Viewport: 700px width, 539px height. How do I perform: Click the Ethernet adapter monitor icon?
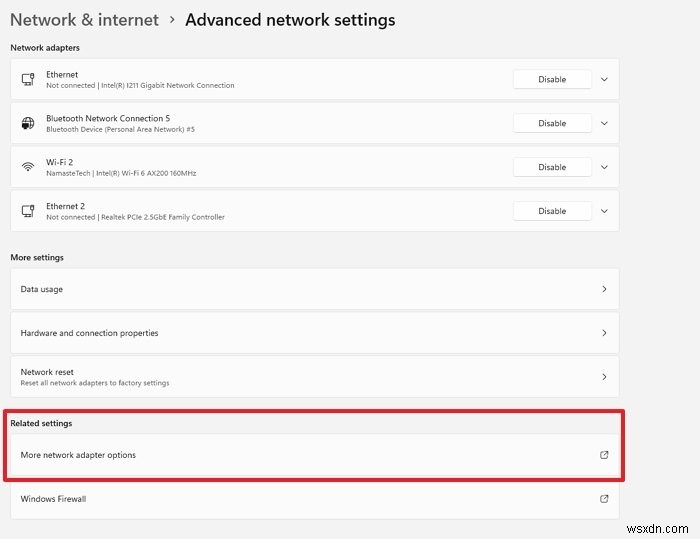coord(28,79)
